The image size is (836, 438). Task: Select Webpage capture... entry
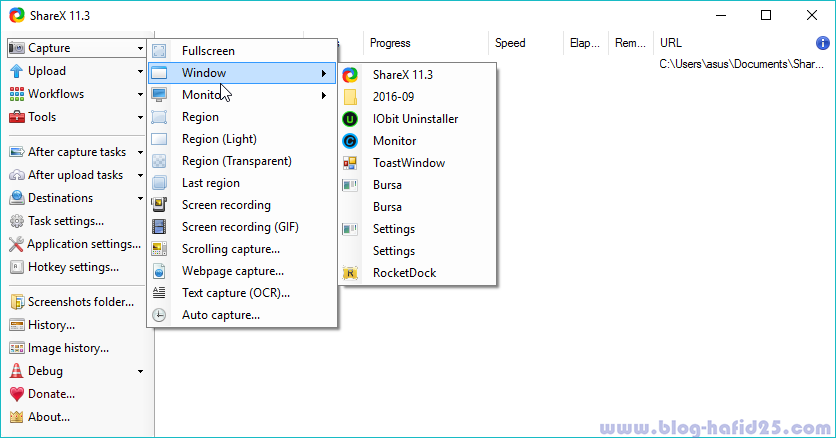pyautogui.click(x=242, y=271)
